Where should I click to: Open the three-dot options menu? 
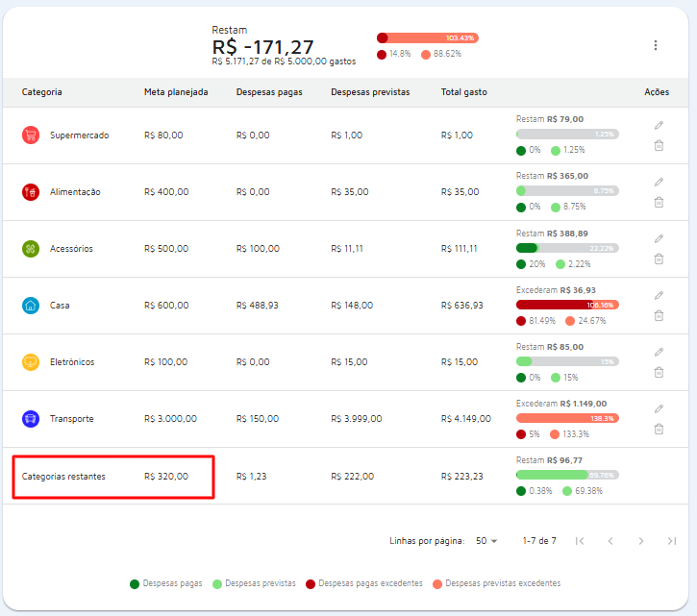click(x=656, y=45)
